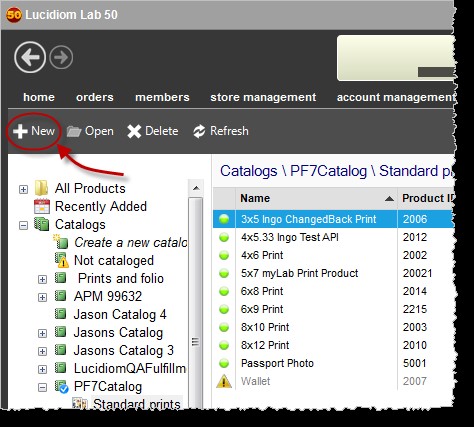Image resolution: width=474 pixels, height=427 pixels.
Task: Expand the APM 99632 catalog
Action: [x=42, y=297]
